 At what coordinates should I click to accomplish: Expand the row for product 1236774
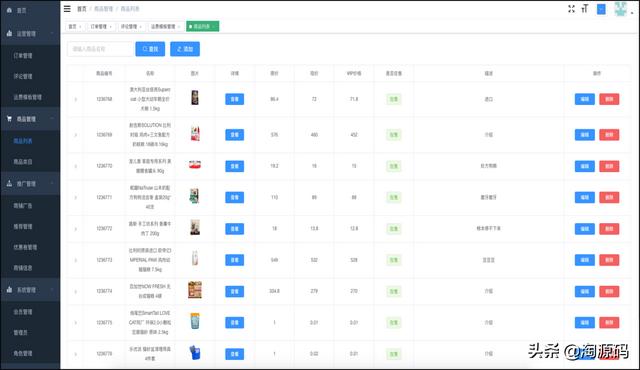(x=76, y=291)
